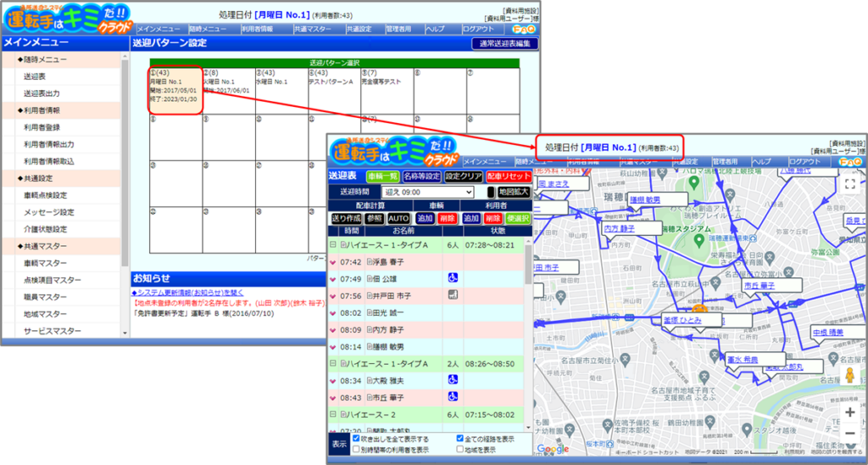
Task: Uncheck 全ての経路を表示 checkbox
Action: pyautogui.click(x=460, y=439)
